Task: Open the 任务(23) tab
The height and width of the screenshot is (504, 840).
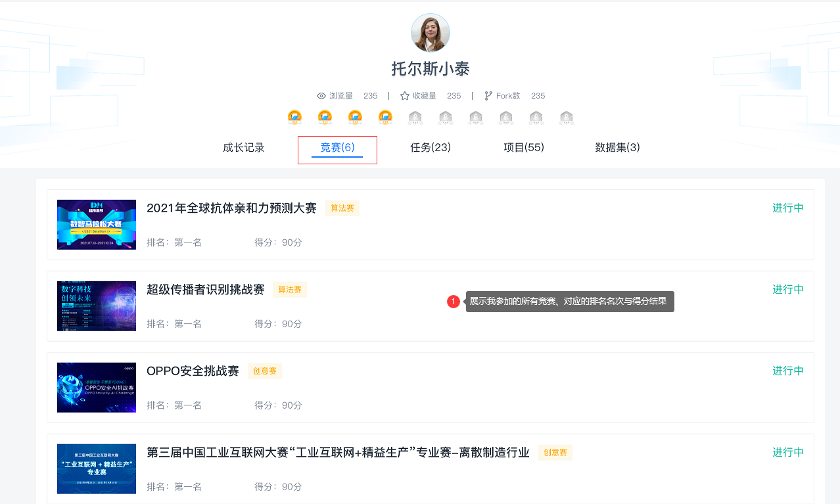Action: [x=431, y=148]
